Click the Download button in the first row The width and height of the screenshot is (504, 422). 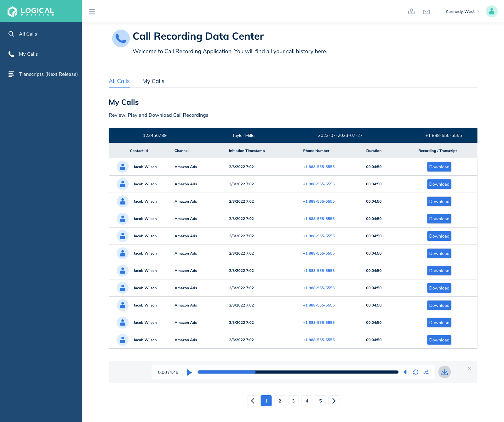439,167
